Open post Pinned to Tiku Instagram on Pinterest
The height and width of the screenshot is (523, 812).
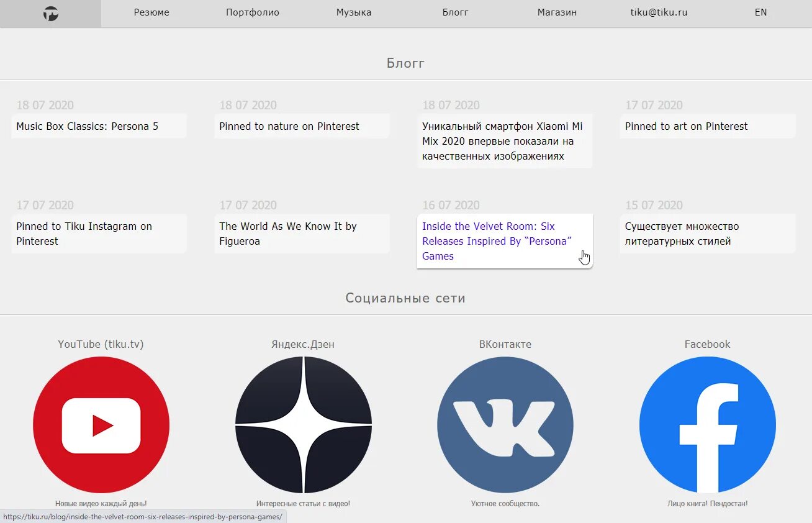click(x=99, y=234)
